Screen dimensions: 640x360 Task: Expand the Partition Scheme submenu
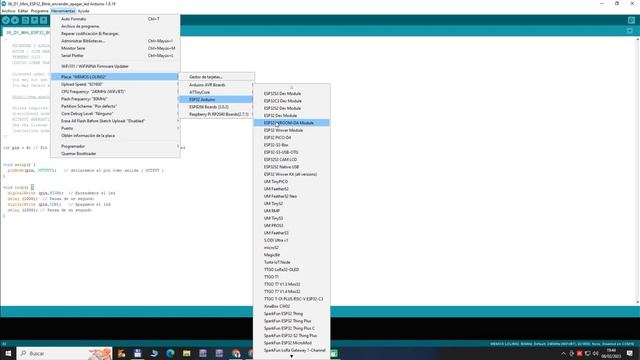pyautogui.click(x=115, y=106)
